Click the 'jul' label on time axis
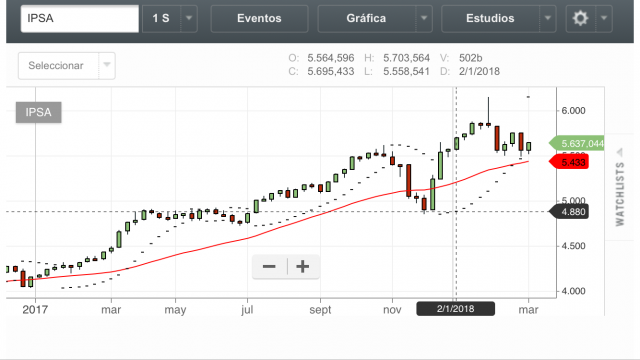Image resolution: width=640 pixels, height=360 pixels. (x=247, y=310)
